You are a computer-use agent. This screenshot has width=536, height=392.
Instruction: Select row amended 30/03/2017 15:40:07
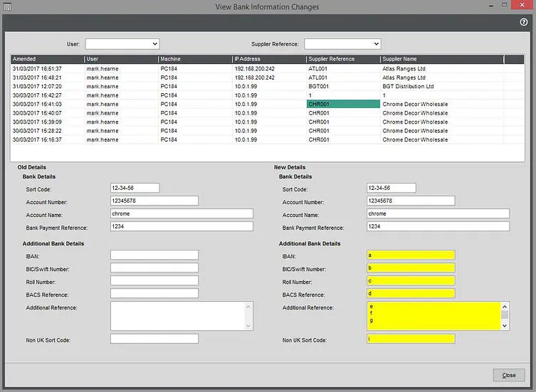[268, 113]
